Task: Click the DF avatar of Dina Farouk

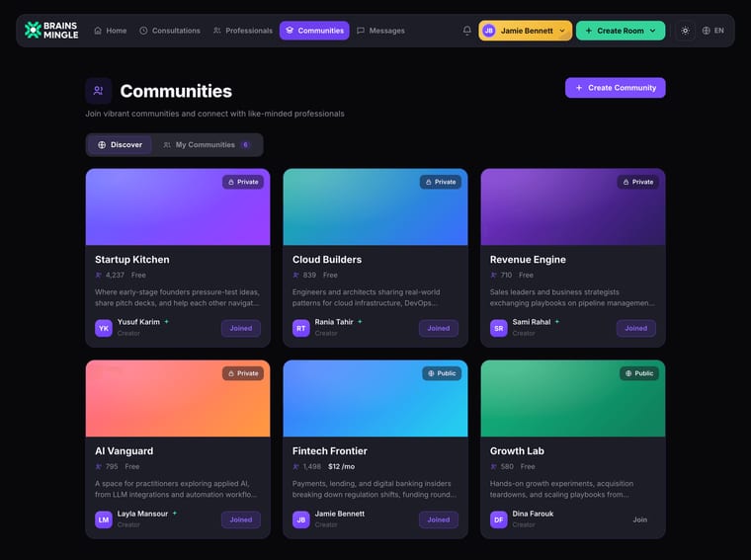Action: click(x=499, y=520)
